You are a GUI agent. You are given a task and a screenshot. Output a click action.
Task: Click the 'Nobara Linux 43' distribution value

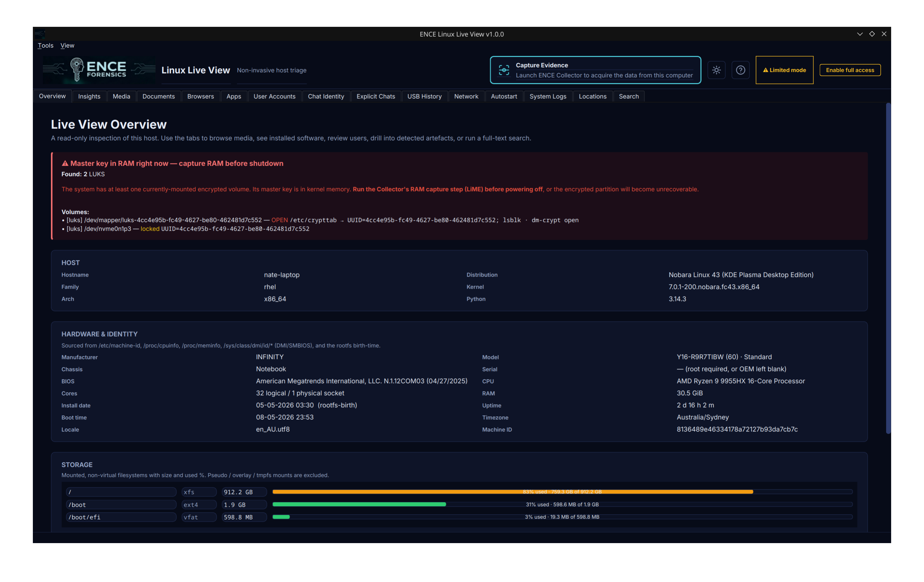click(x=741, y=275)
